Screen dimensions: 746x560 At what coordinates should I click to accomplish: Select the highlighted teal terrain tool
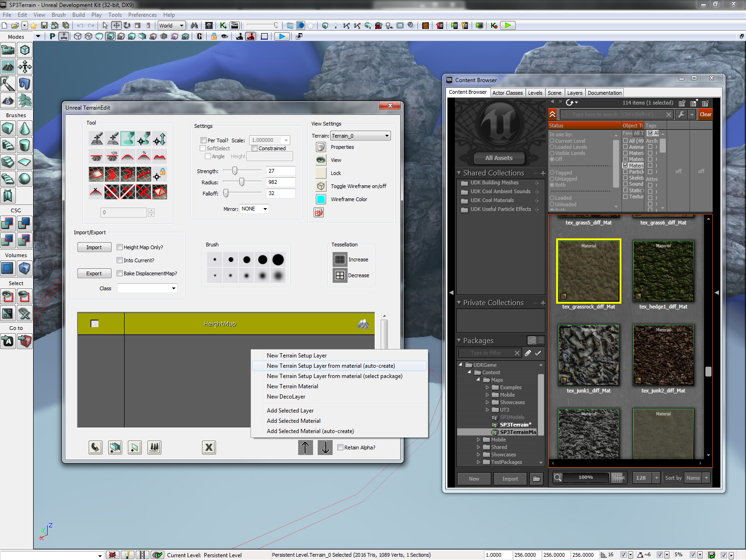128,138
